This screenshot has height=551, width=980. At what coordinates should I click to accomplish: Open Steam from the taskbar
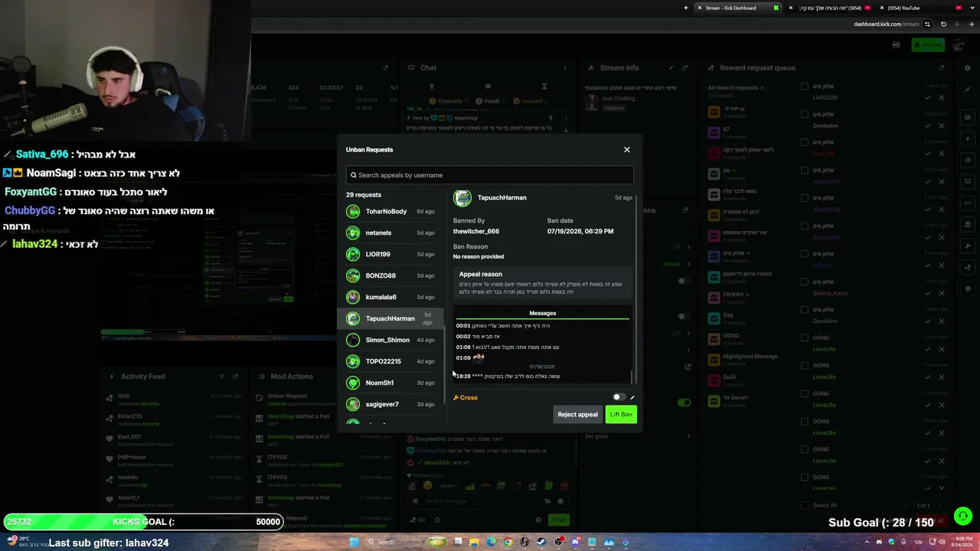[541, 542]
